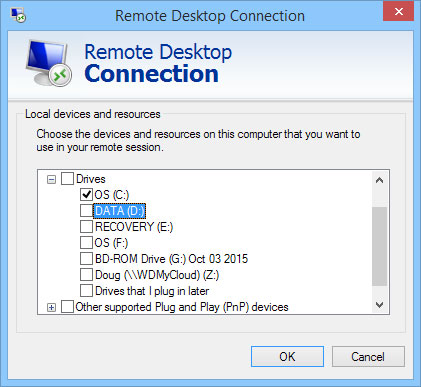The image size is (421, 387).
Task: Check the DATA (D:) drive checkbox
Action: [x=86, y=210]
